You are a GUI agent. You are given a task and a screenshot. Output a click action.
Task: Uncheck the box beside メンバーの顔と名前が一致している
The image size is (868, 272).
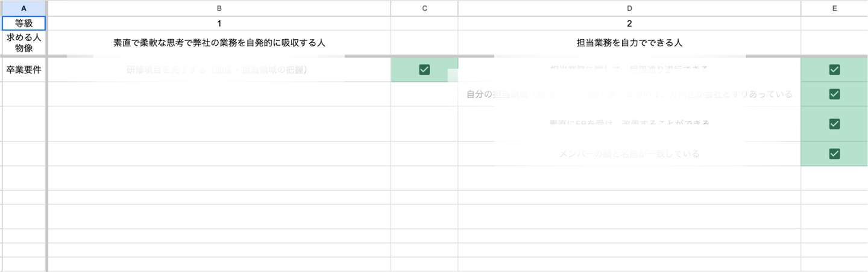click(834, 153)
